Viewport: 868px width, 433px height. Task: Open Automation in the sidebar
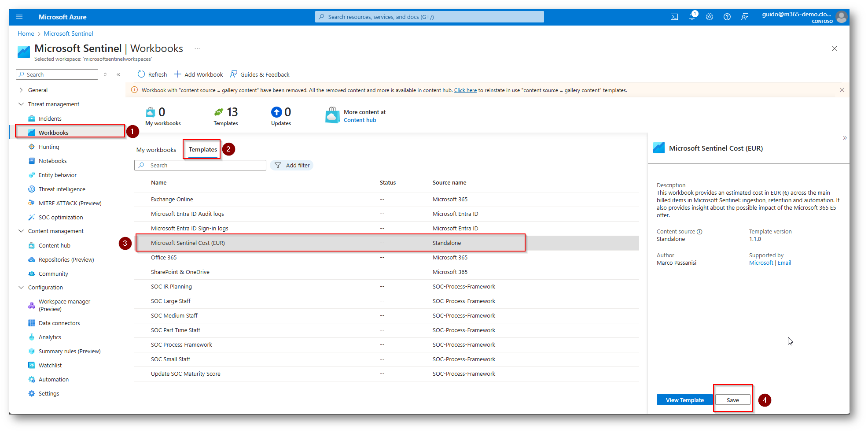[x=54, y=379]
